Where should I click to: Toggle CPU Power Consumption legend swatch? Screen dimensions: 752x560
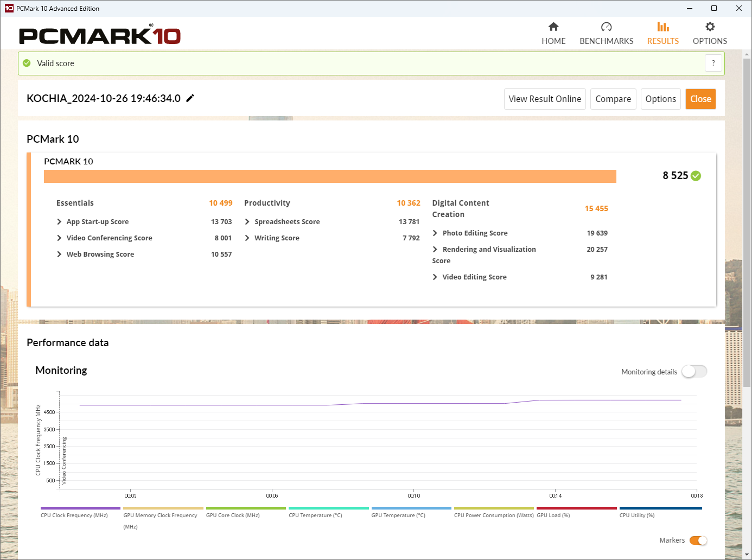[x=494, y=508]
